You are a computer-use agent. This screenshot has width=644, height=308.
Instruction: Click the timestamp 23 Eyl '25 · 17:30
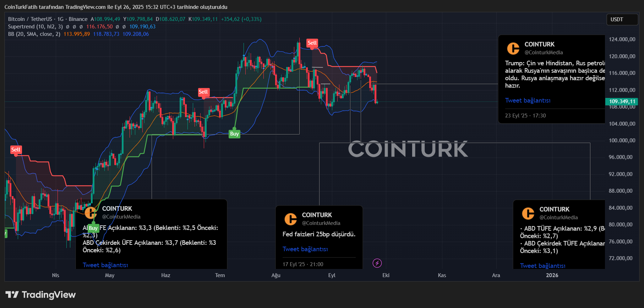(x=525, y=116)
